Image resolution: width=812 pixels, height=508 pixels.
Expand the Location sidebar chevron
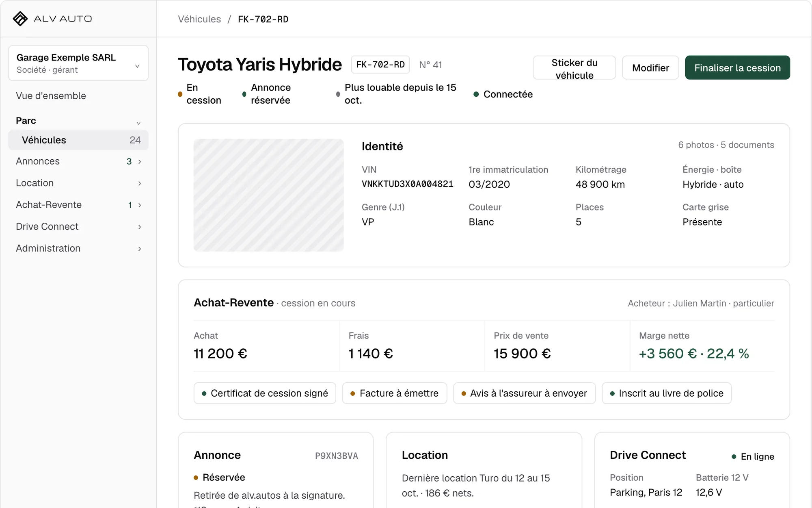coord(140,183)
